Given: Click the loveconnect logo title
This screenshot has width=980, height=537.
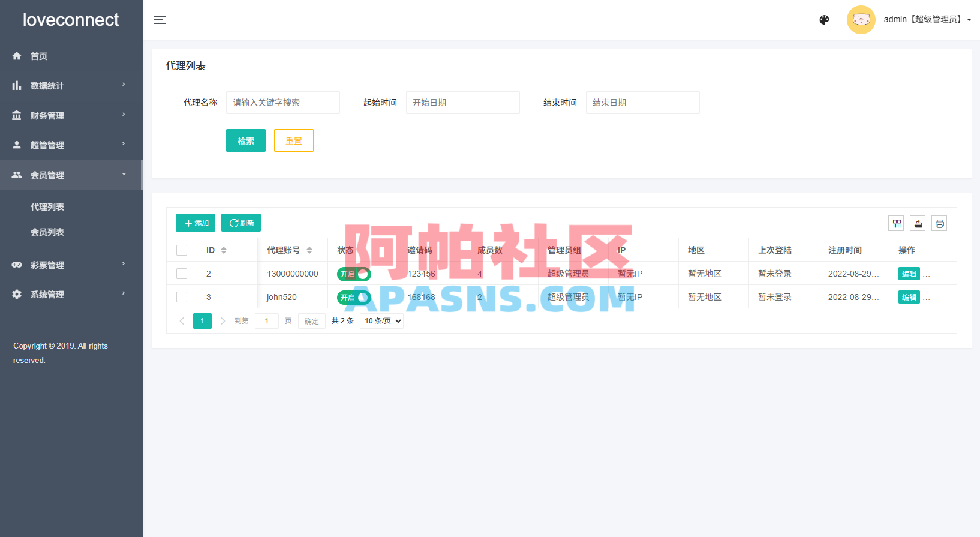Looking at the screenshot, I should pos(71,20).
